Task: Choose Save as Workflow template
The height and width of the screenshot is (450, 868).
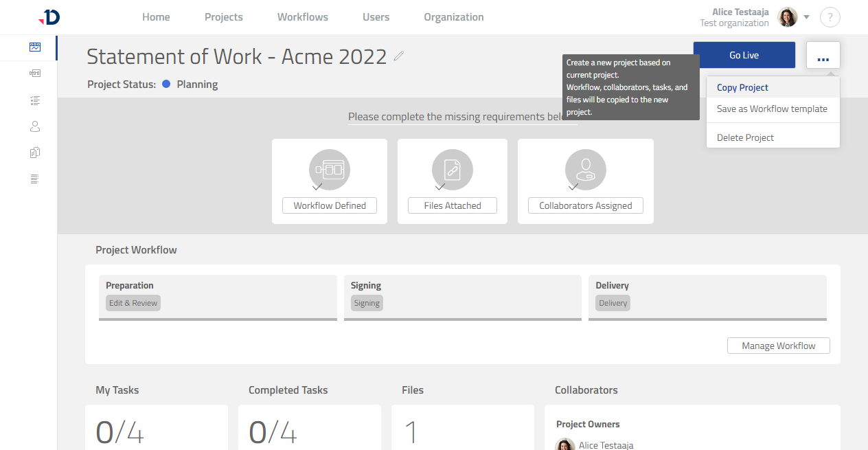Action: point(772,109)
